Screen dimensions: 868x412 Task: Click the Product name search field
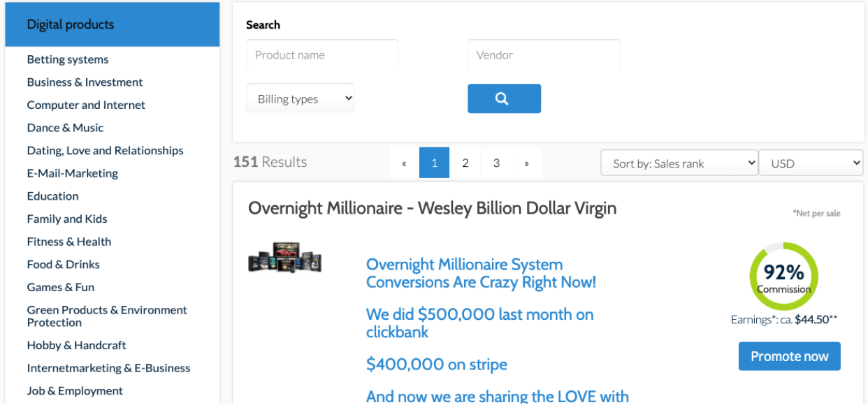click(x=322, y=54)
